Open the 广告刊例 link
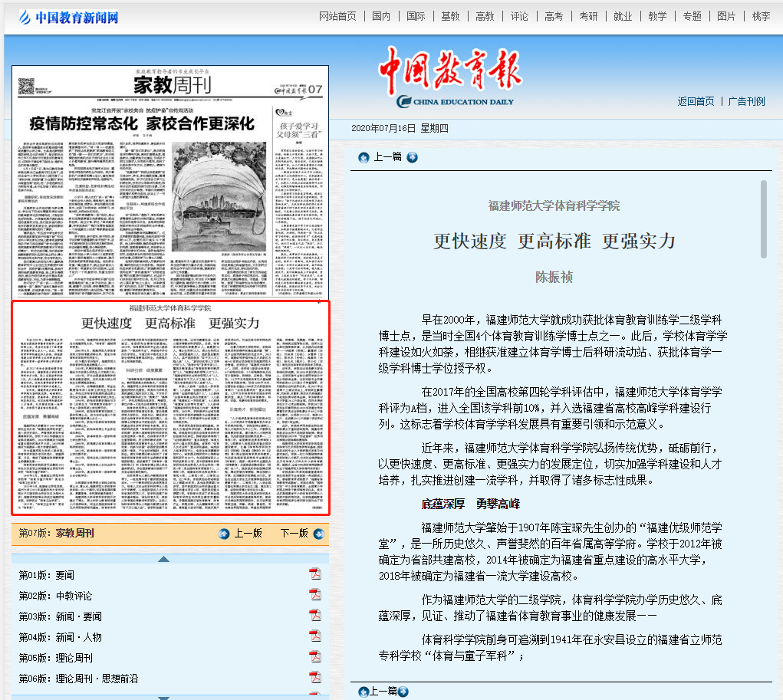This screenshot has width=783, height=700. [746, 101]
